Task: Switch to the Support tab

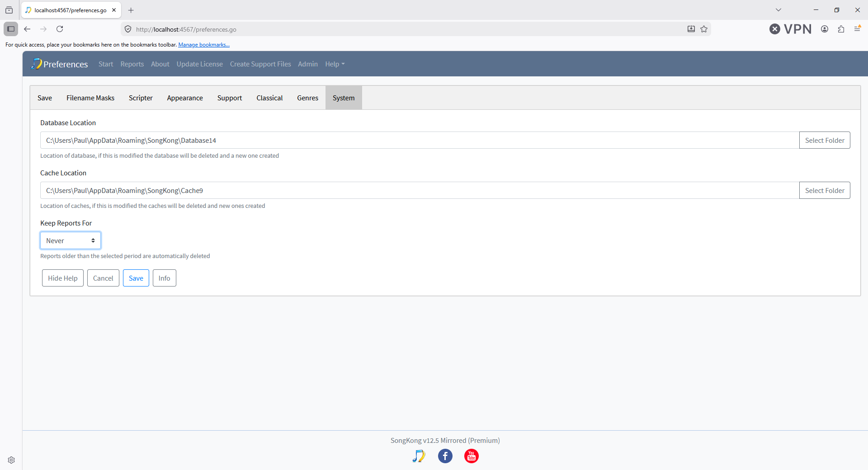Action: click(230, 98)
